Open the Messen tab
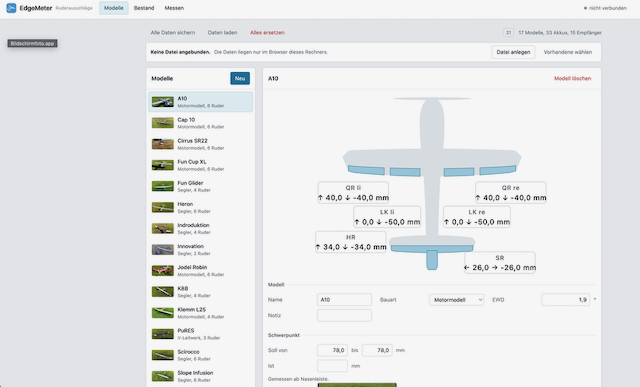640x387 pixels. click(174, 8)
